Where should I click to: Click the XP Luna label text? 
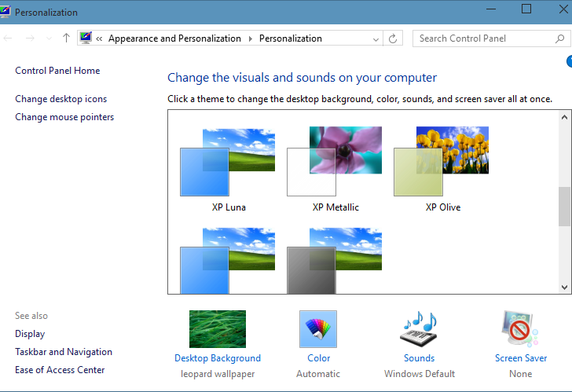point(229,207)
